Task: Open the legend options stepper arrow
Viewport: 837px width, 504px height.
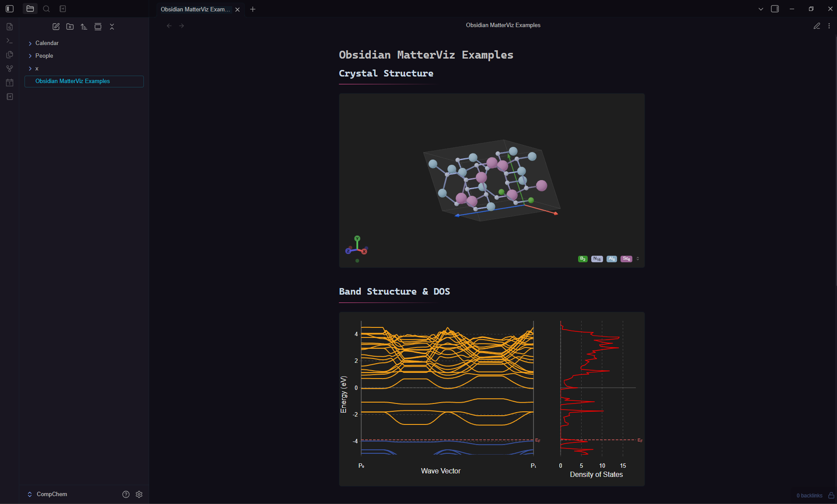Action: point(638,259)
